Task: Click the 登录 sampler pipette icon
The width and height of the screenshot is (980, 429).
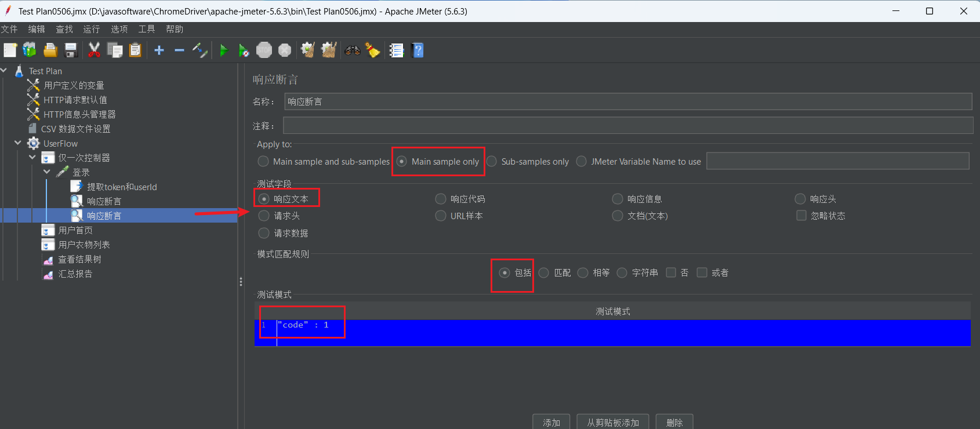Action: coord(63,172)
